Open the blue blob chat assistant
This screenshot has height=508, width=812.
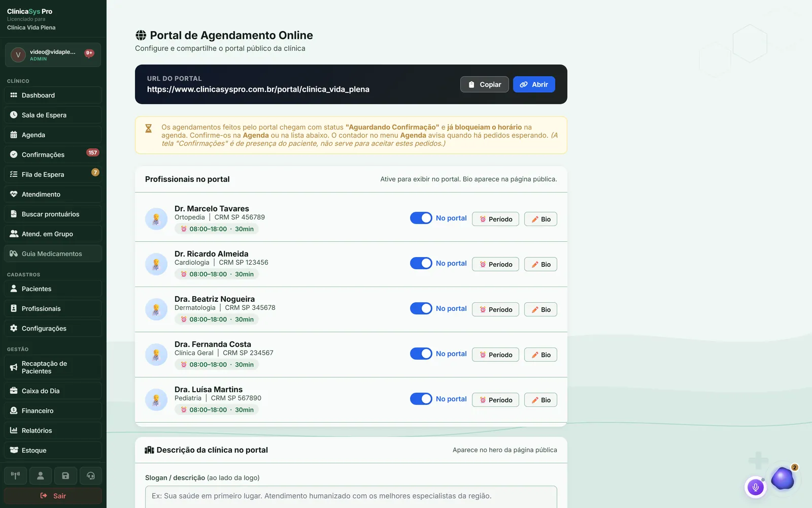coord(783,479)
